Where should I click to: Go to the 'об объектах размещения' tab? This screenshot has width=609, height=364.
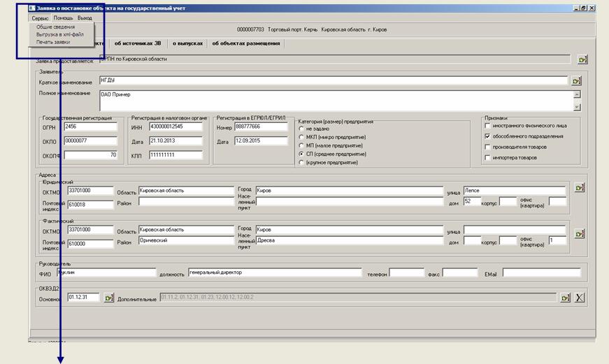click(x=246, y=43)
